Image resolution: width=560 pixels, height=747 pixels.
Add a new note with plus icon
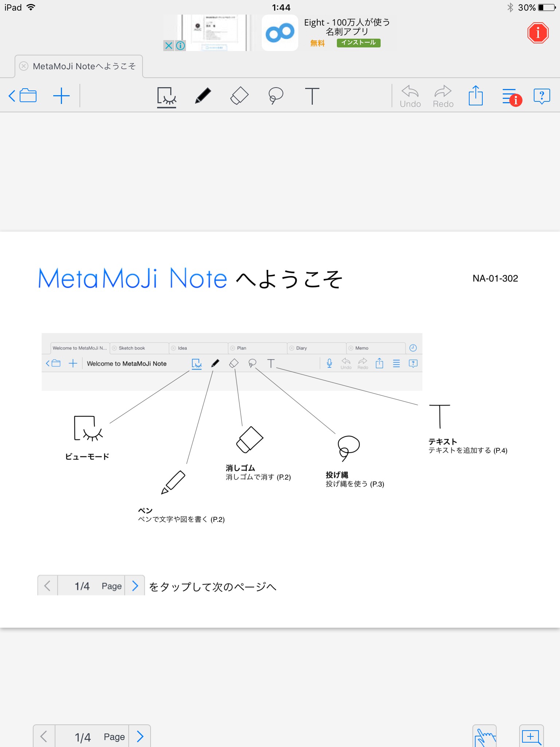click(x=61, y=96)
